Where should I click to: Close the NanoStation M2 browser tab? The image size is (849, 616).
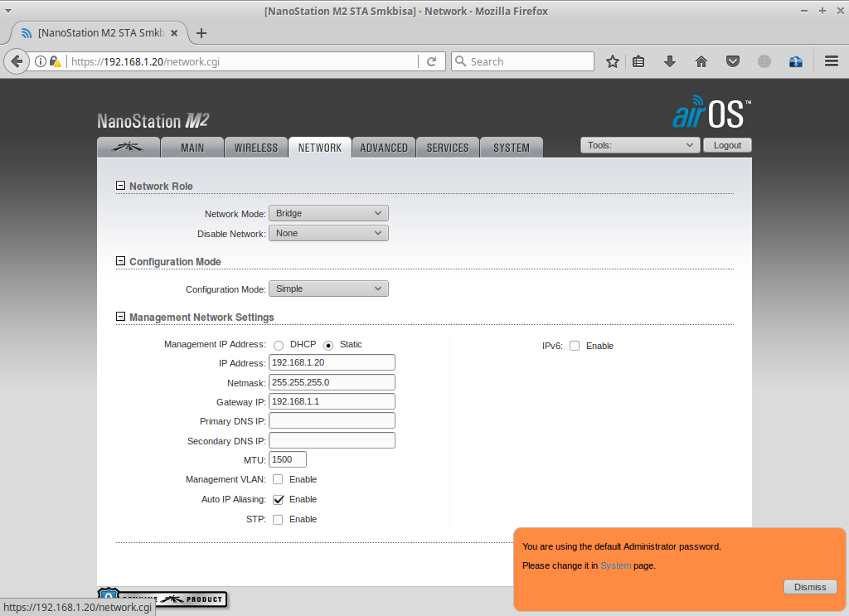tap(174, 33)
